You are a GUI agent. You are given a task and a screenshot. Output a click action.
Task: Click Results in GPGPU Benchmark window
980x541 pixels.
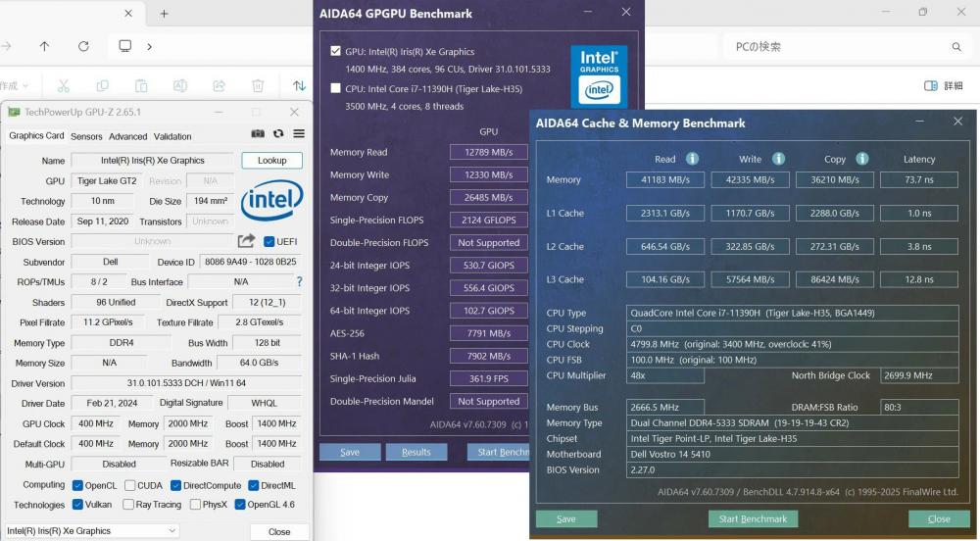coord(416,452)
